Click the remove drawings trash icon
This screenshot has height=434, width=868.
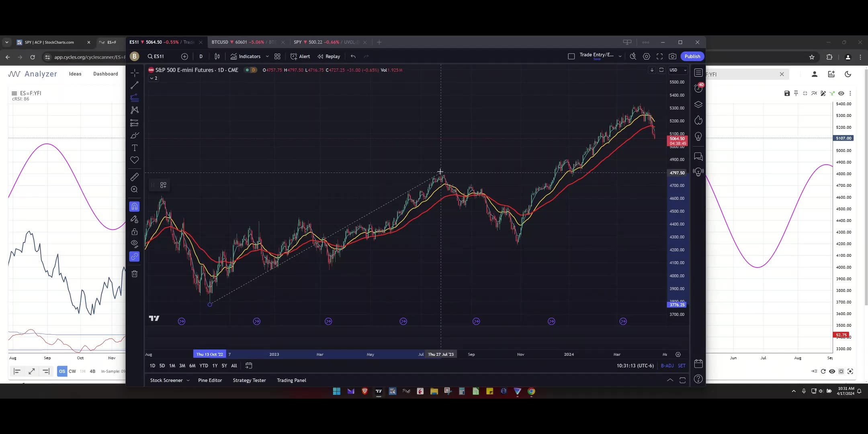tap(135, 274)
